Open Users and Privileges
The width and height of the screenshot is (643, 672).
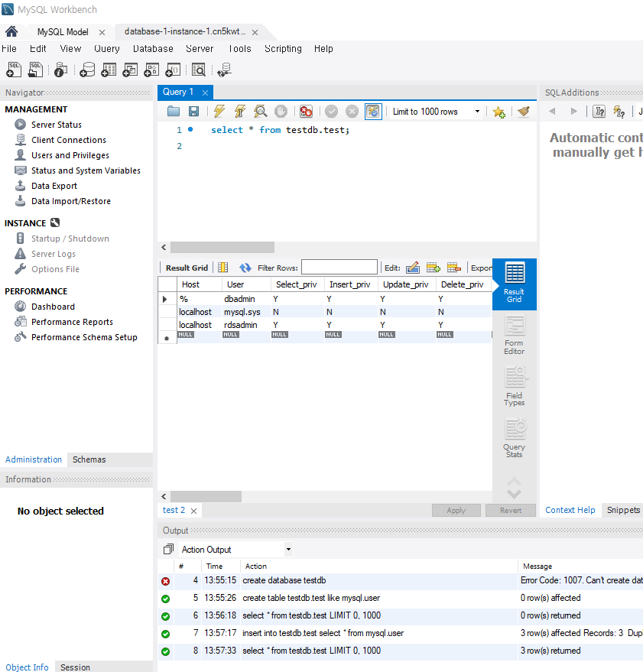point(70,155)
